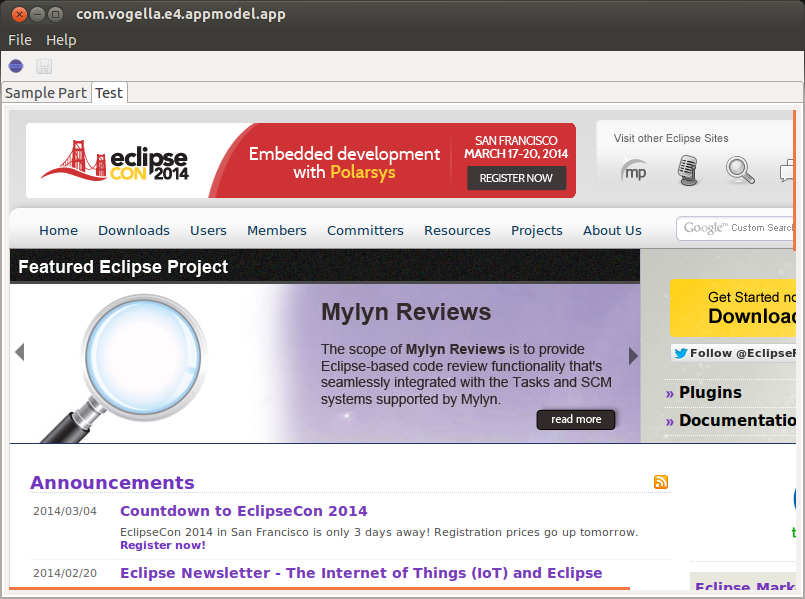The width and height of the screenshot is (805, 599).
Task: Open the File menu
Action: coord(20,40)
